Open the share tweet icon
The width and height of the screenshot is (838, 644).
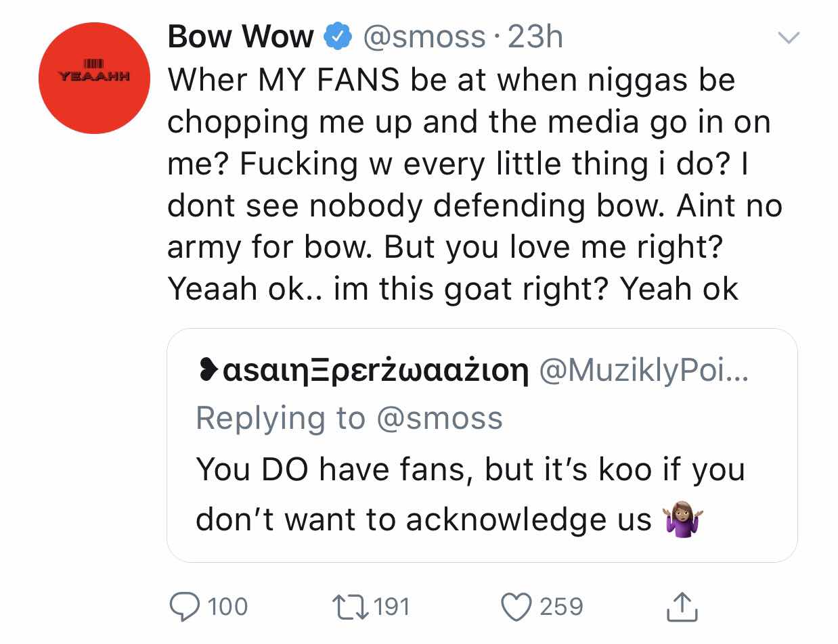pyautogui.click(x=681, y=607)
